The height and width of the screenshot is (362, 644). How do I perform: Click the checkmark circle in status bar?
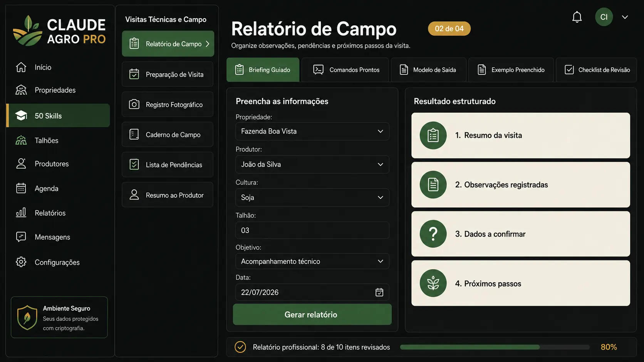(240, 347)
